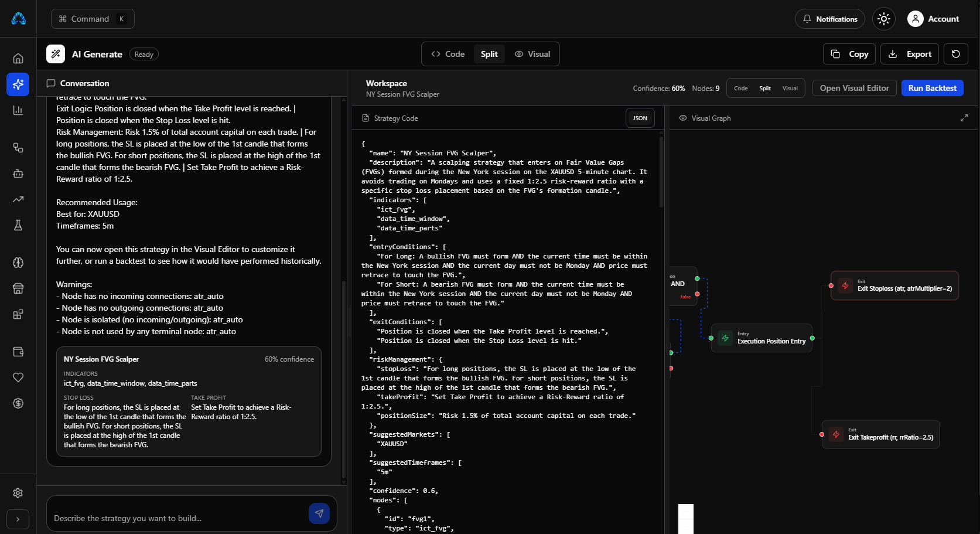Viewport: 980px width, 534px height.
Task: Select the Execution Position Entry node
Action: (x=762, y=338)
